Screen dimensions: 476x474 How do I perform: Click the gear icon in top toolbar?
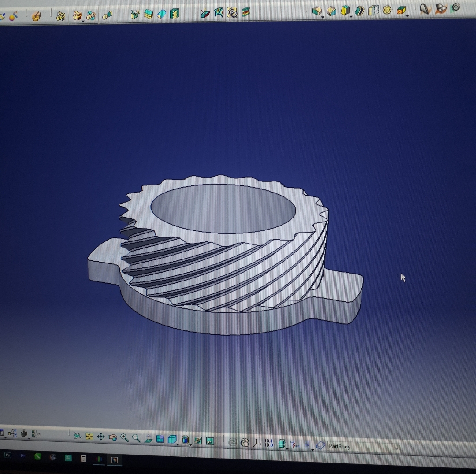(456, 7)
